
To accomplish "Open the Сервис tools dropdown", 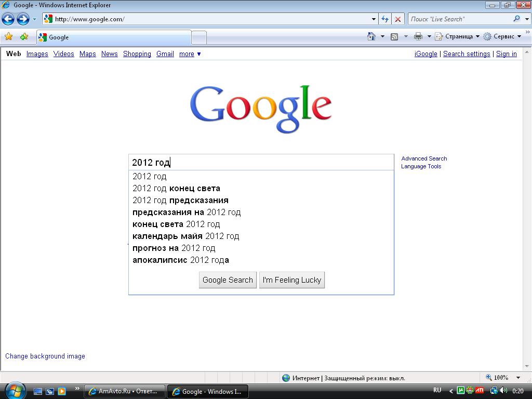I will (502, 36).
